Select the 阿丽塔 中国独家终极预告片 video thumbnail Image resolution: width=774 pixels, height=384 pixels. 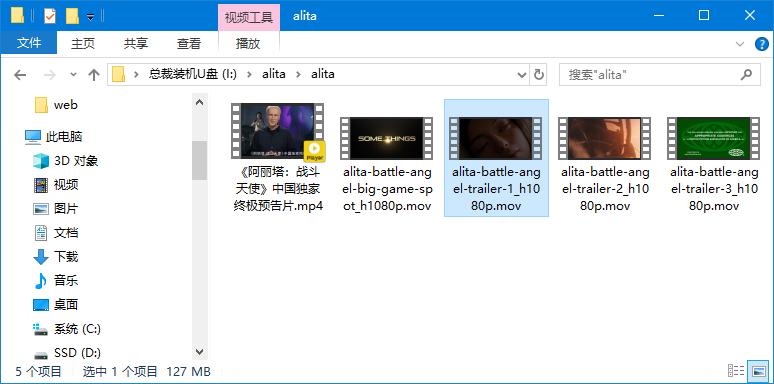coord(278,131)
